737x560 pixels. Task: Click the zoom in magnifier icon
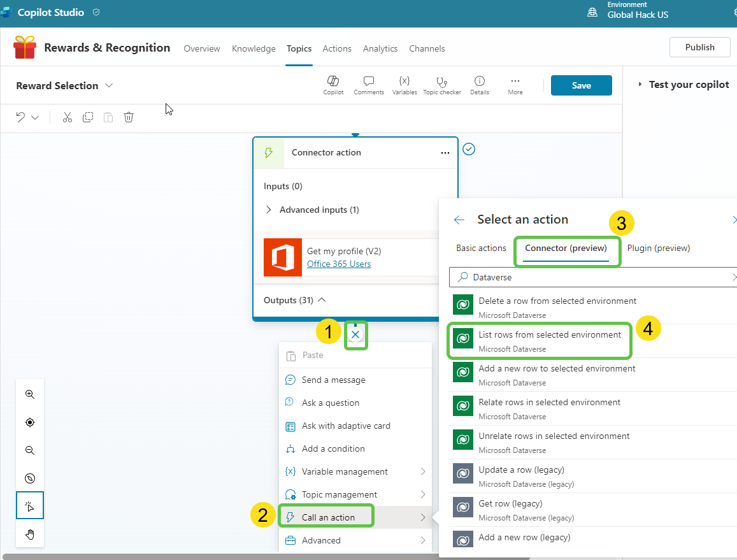(30, 394)
